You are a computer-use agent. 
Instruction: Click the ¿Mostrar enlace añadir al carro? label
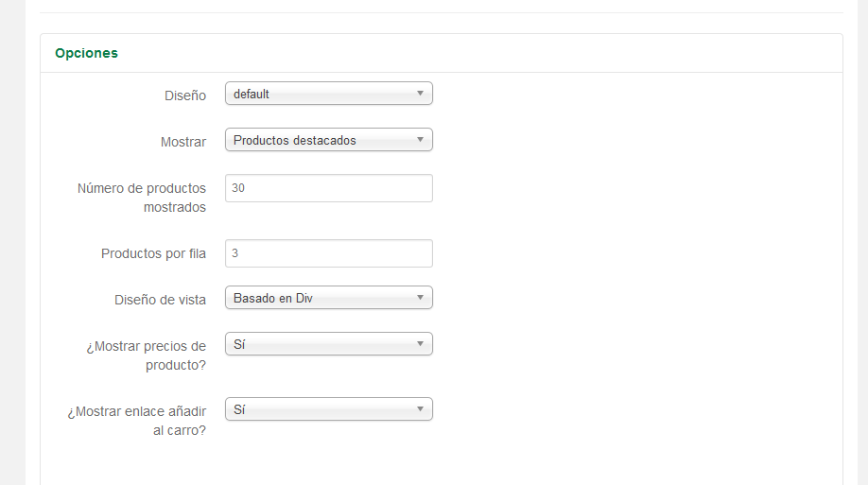(137, 421)
